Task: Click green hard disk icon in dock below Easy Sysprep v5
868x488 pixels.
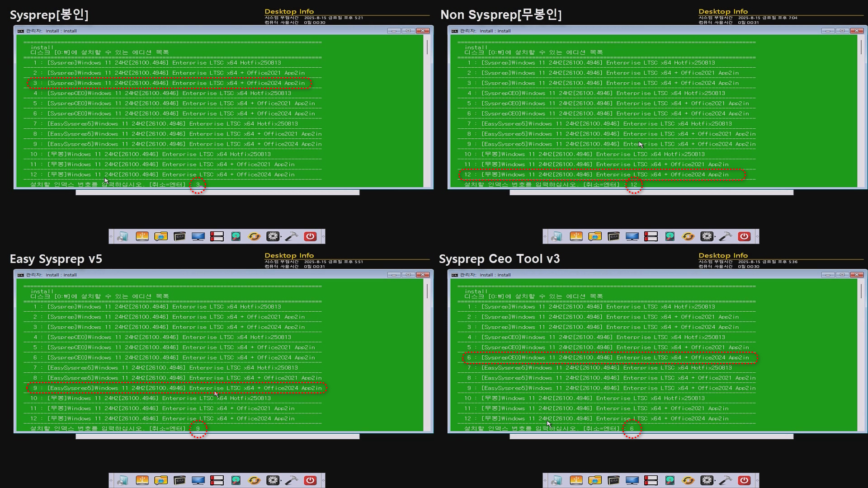Action: 236,480
